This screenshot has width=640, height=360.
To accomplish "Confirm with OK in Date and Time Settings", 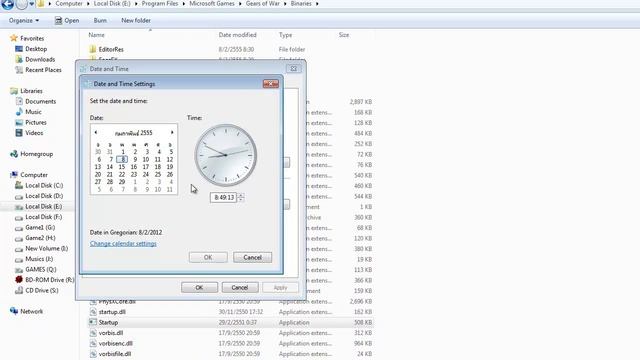I will click(x=208, y=258).
